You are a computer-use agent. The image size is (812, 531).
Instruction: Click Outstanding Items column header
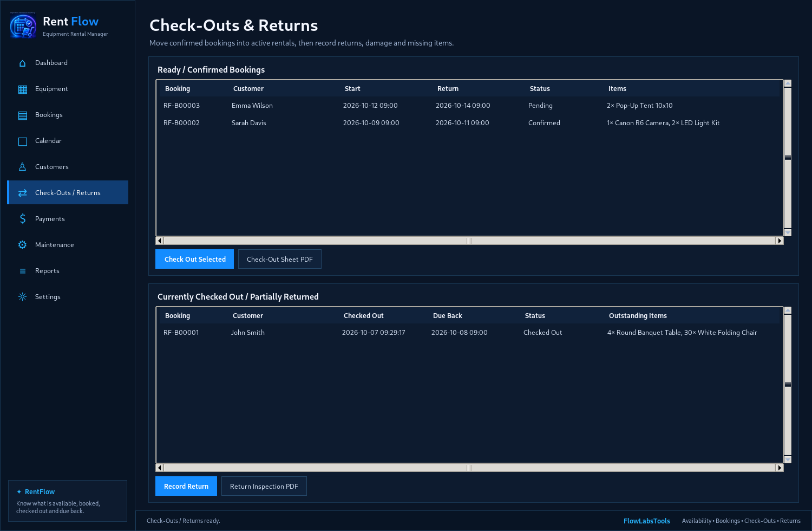[638, 316]
